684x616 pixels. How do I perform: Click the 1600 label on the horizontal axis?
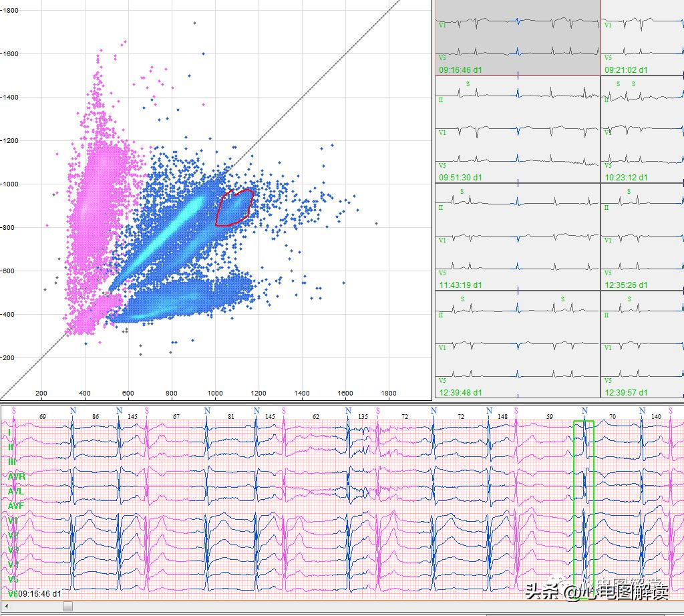coord(345,394)
